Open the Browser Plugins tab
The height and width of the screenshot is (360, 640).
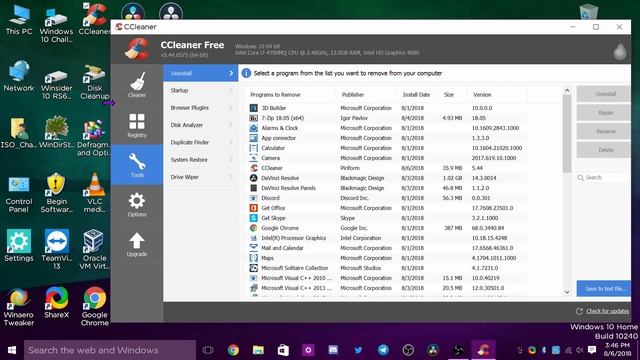pyautogui.click(x=200, y=108)
